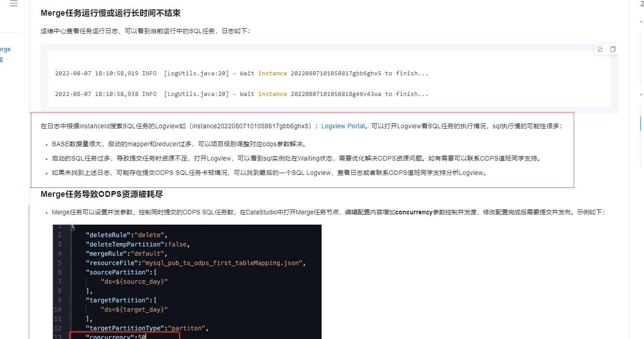Click the code block copy icon

point(613,49)
